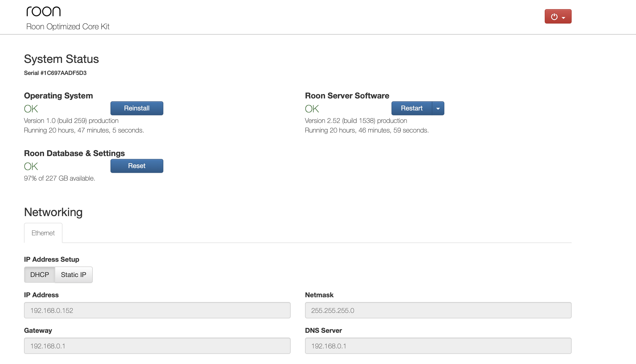Screen dimensions: 636x364
Task: Click the Database & Settings OK status
Action: tap(31, 166)
